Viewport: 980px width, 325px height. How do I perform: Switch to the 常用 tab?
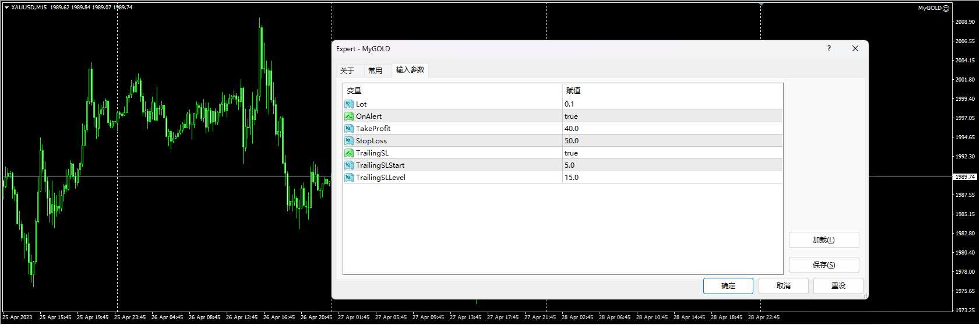point(375,70)
